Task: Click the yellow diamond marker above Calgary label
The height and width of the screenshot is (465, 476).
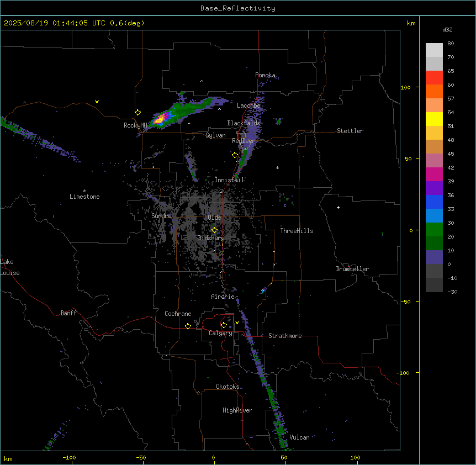Action: [x=224, y=325]
